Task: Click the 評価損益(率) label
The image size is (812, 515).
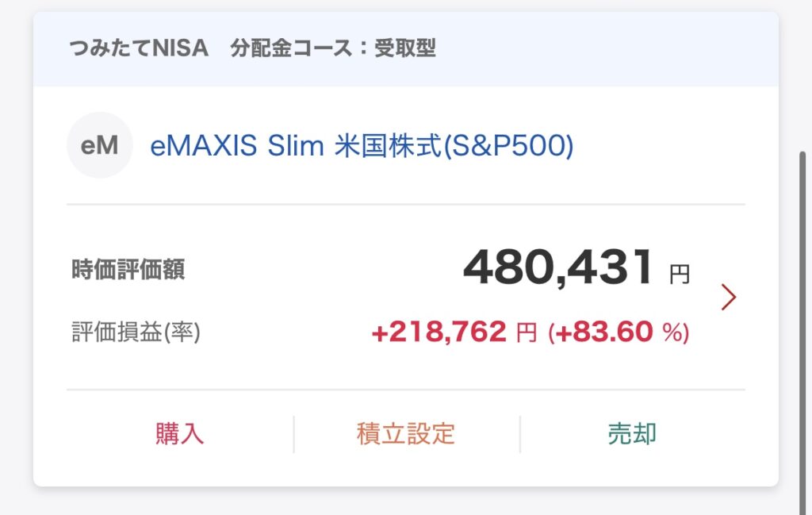Action: point(136,332)
